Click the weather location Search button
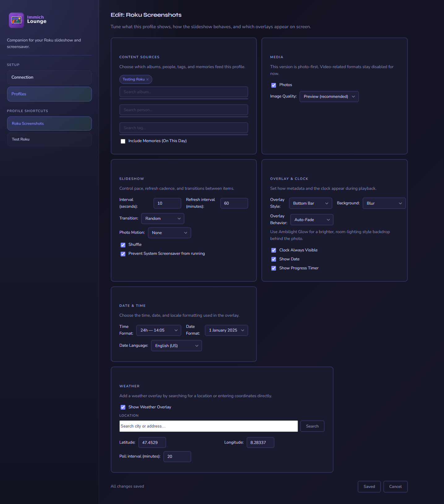Image resolution: width=444 pixels, height=504 pixels. pos(312,426)
